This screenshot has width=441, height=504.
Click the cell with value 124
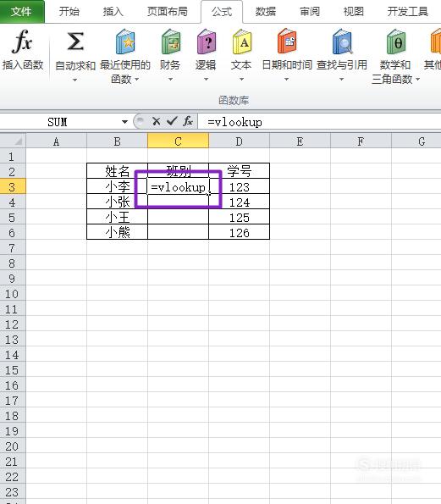pos(240,202)
